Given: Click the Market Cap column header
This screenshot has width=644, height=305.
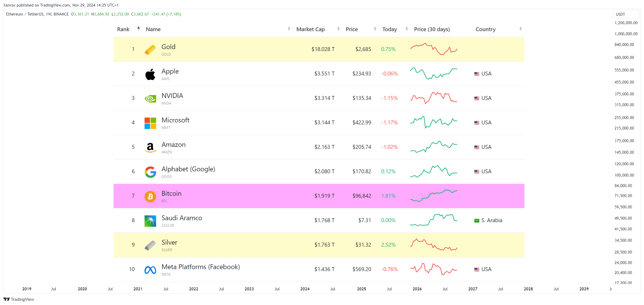Looking at the screenshot, I should (x=311, y=29).
